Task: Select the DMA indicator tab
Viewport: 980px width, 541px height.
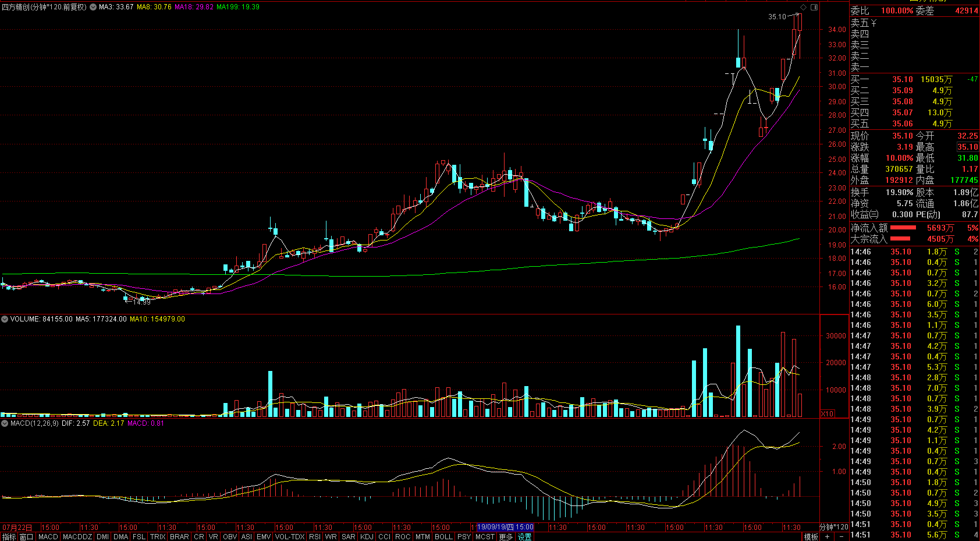Action: click(121, 537)
